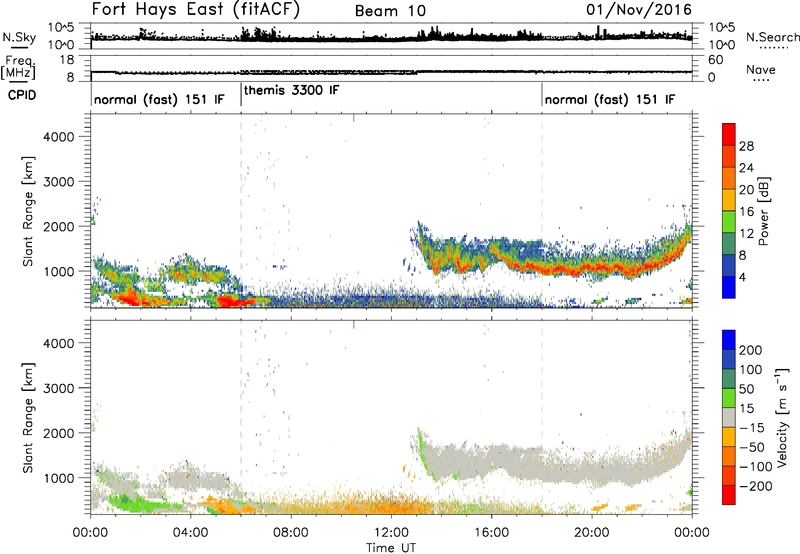Select the 'CPID' row label

22,95
